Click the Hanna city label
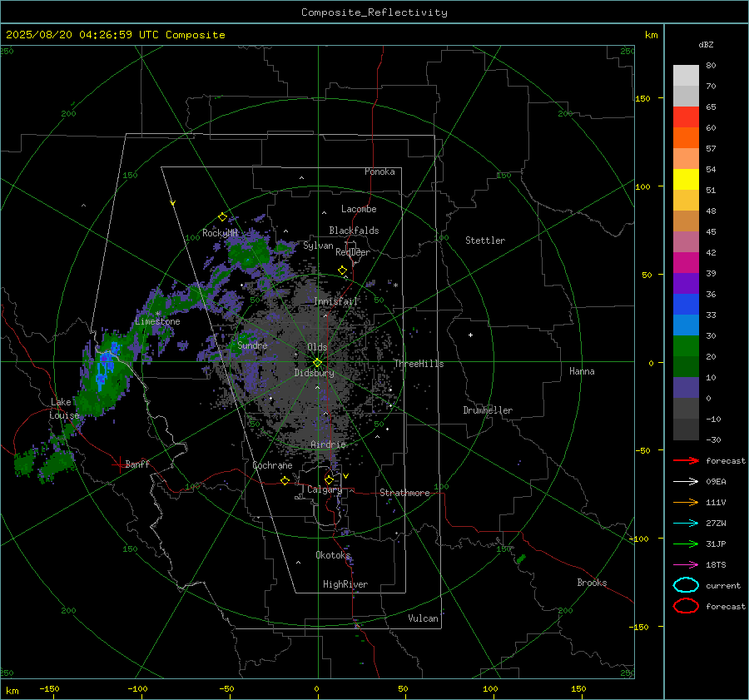The width and height of the screenshot is (749, 700). 582,371
